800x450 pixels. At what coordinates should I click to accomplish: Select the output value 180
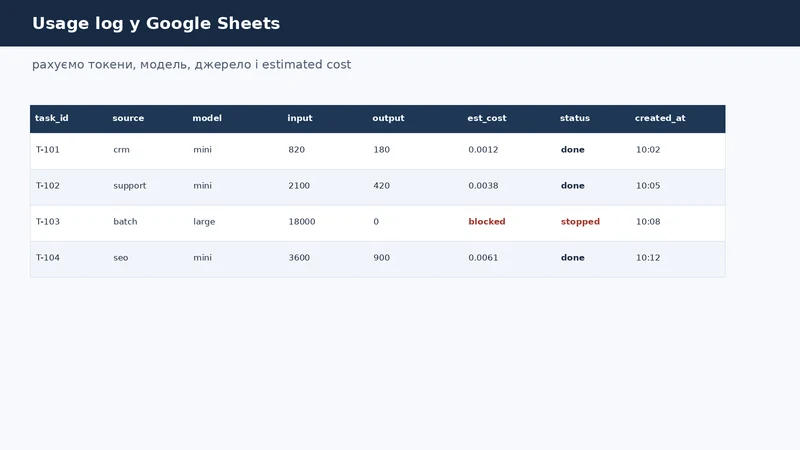pos(382,149)
